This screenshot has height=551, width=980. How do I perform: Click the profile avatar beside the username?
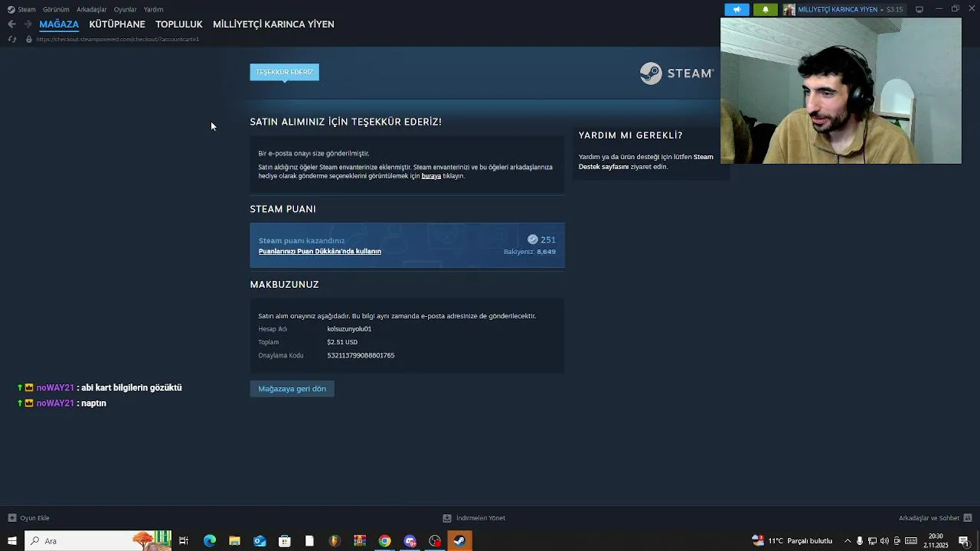789,9
